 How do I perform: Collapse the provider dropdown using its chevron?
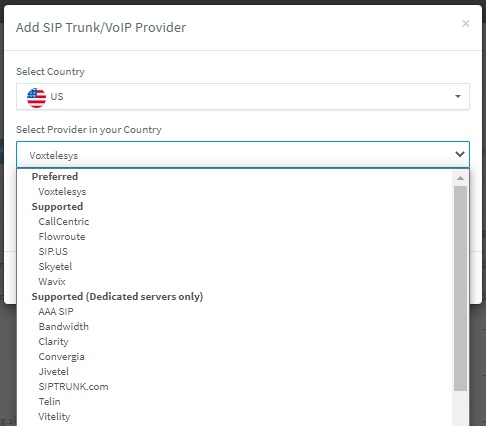coord(460,154)
